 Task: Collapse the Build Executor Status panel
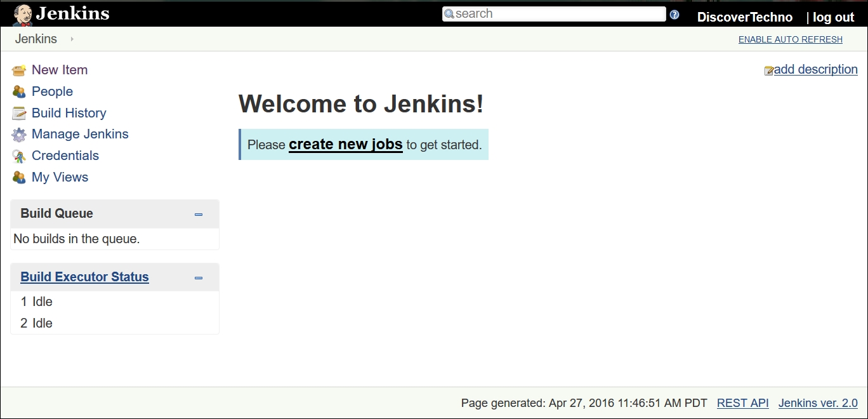[199, 278]
